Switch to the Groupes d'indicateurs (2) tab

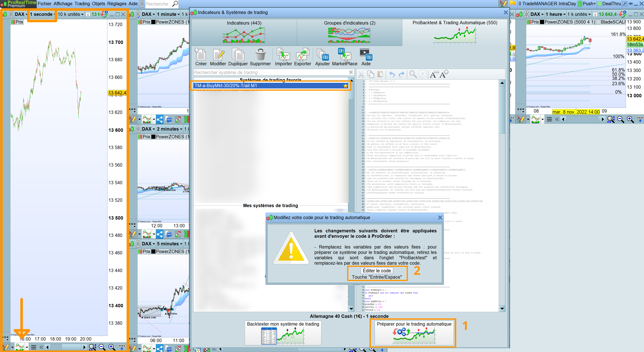(x=349, y=32)
